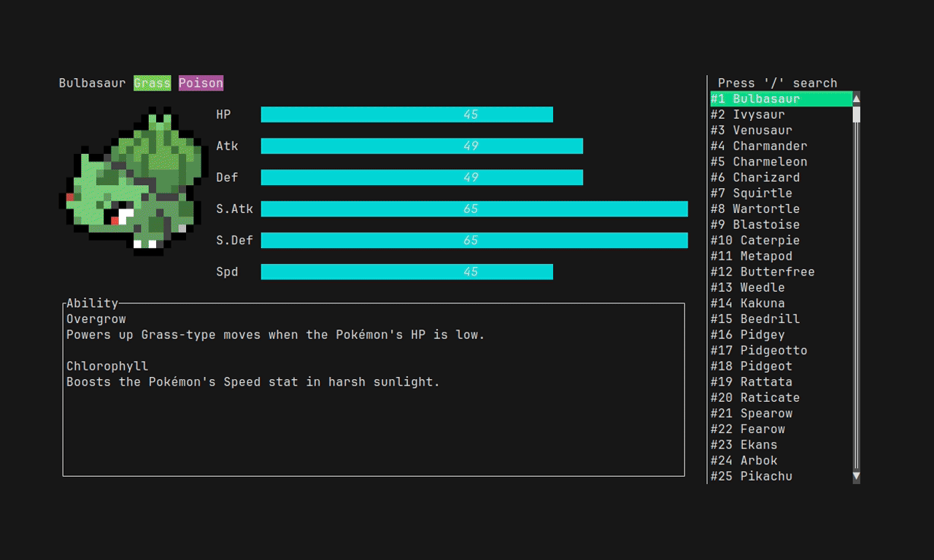Image resolution: width=934 pixels, height=560 pixels.
Task: Select #21 Spearow in the list
Action: click(x=781, y=413)
